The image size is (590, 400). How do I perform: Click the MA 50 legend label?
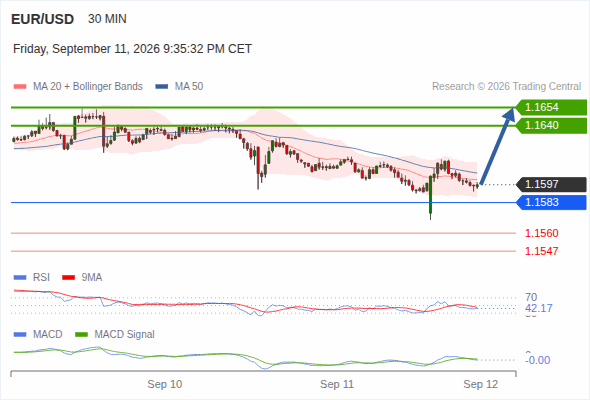(x=189, y=87)
